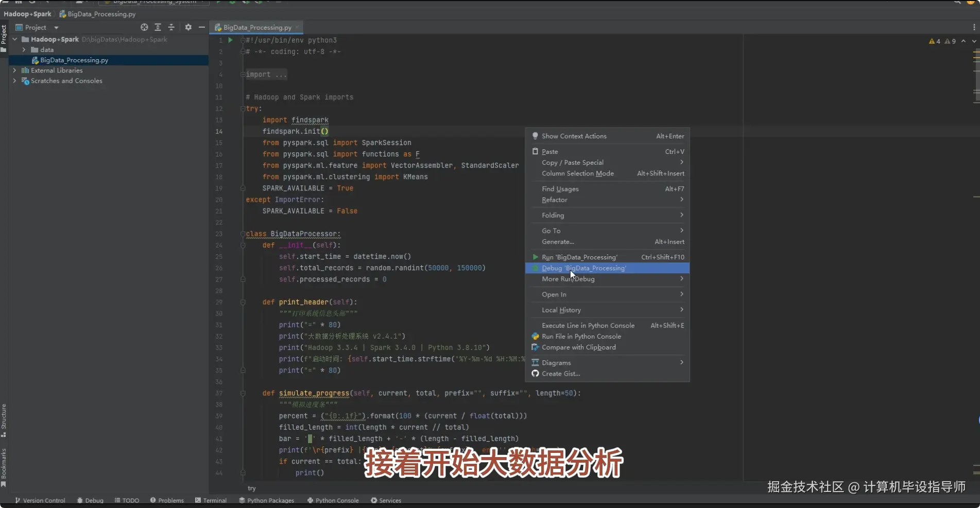
Task: Open the Version Control tool window
Action: pyautogui.click(x=40, y=500)
